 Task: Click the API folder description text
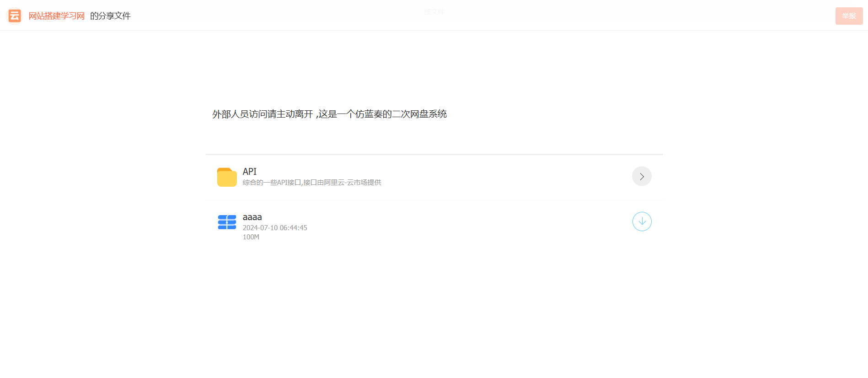point(311,183)
